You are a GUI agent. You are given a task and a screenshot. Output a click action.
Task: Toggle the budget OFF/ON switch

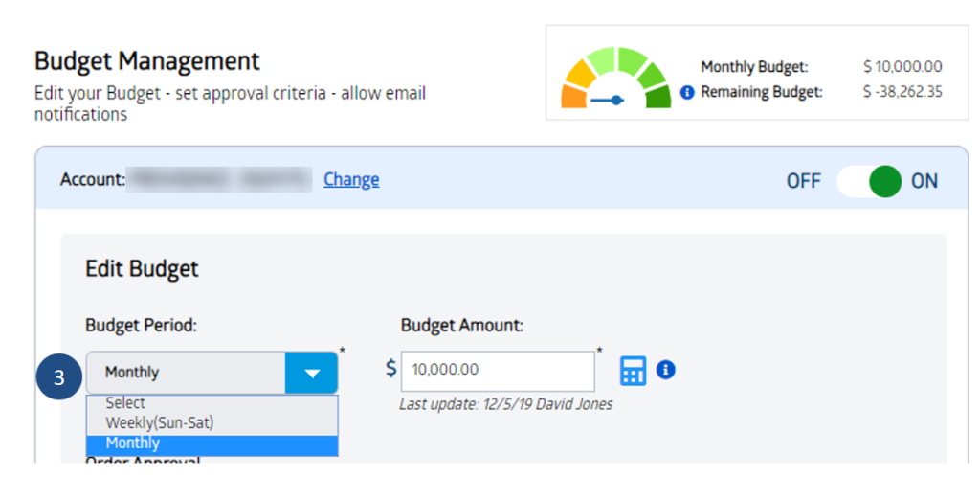click(869, 181)
